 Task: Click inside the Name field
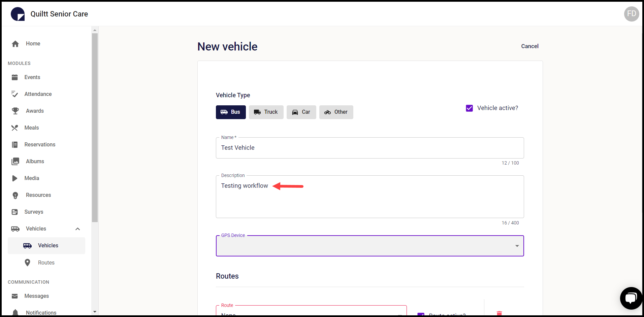pyautogui.click(x=369, y=148)
